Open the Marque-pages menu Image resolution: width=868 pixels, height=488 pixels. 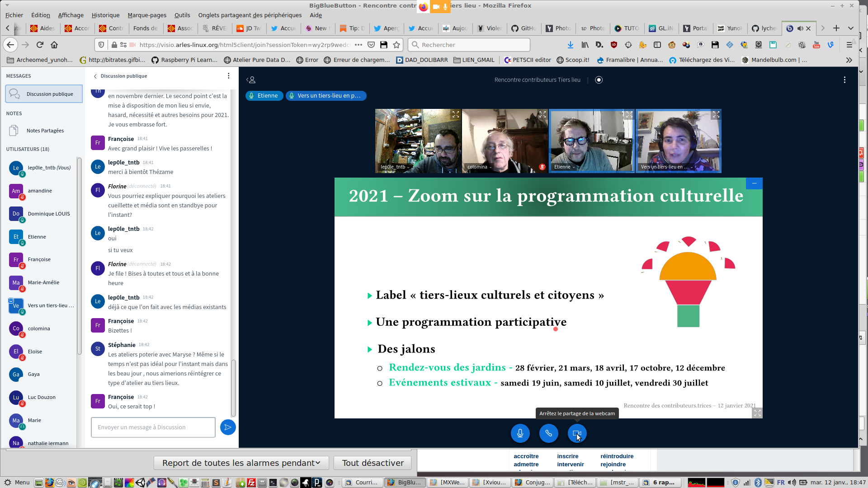[146, 15]
